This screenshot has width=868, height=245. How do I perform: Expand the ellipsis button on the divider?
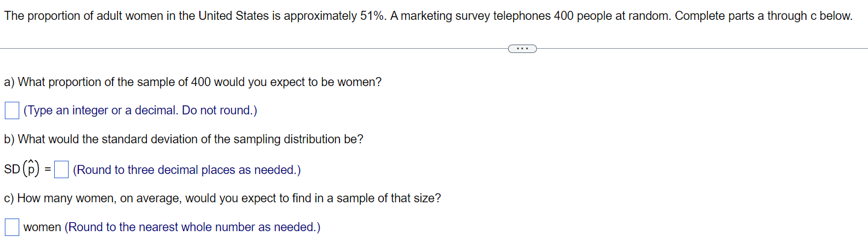(x=522, y=49)
